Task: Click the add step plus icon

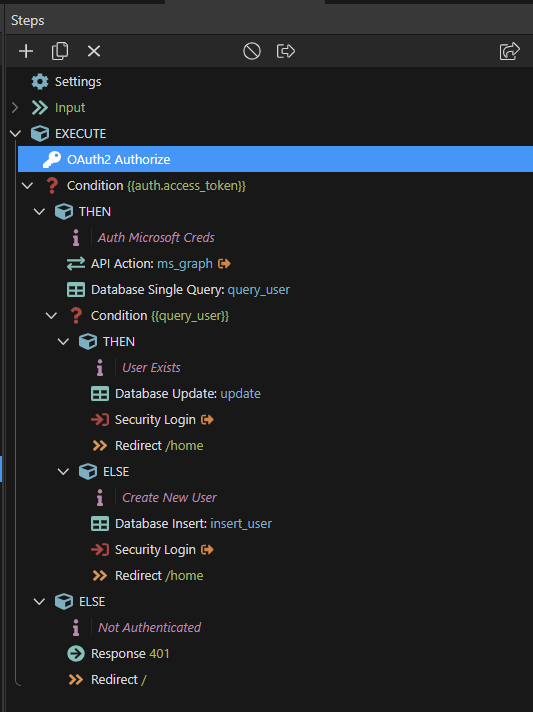Action: [26, 51]
